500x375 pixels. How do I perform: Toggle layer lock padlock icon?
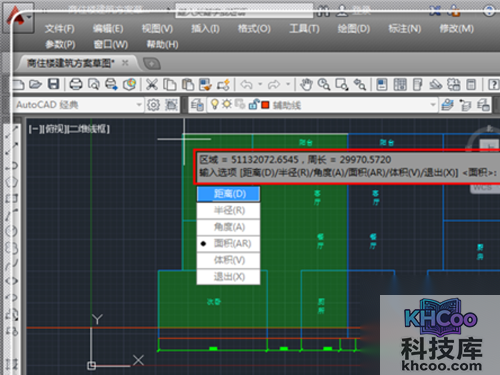tap(253, 104)
